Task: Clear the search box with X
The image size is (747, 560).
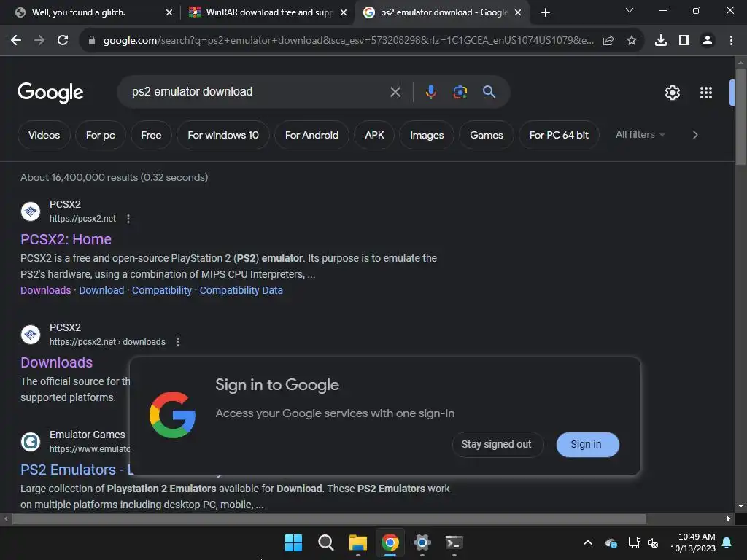Action: point(395,92)
